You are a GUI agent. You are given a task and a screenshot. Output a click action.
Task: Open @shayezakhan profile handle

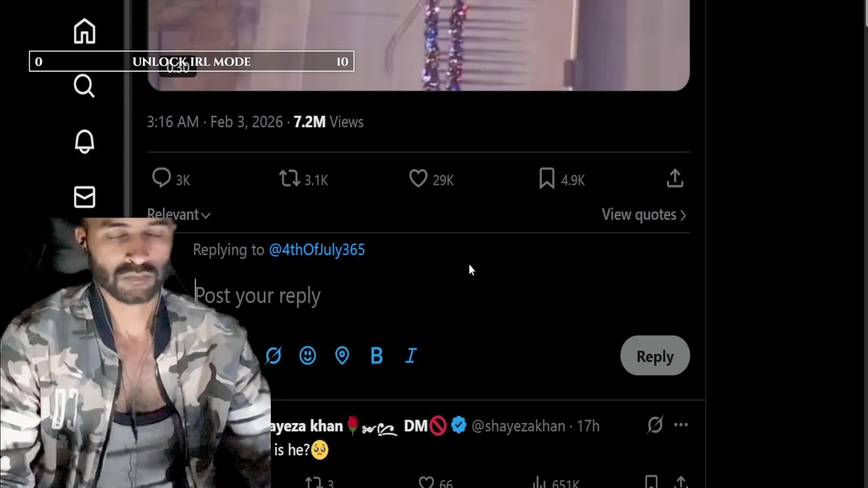[518, 426]
